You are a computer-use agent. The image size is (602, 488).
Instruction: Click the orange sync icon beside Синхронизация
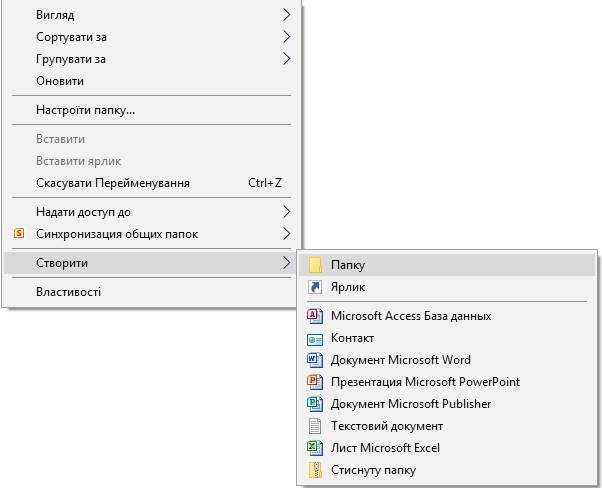[x=19, y=233]
